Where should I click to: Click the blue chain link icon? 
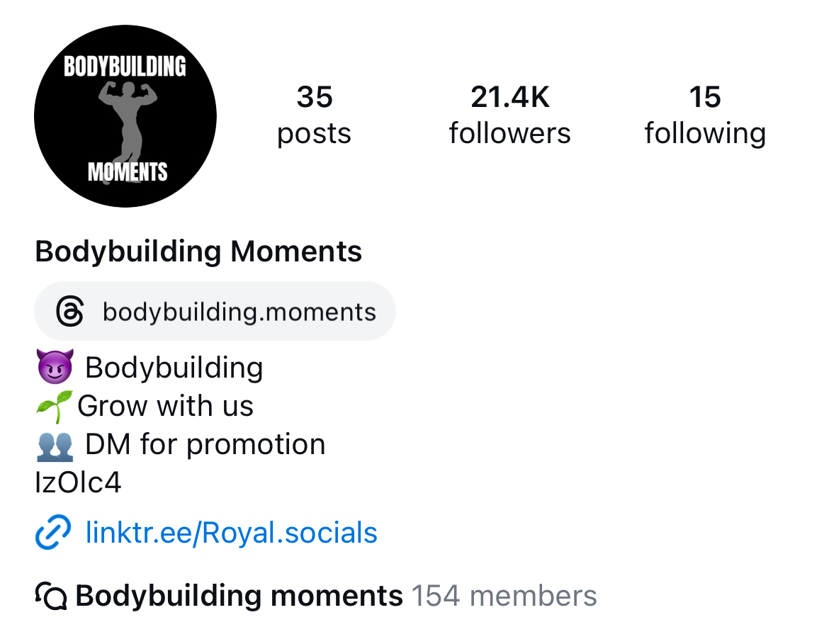pos(53,532)
